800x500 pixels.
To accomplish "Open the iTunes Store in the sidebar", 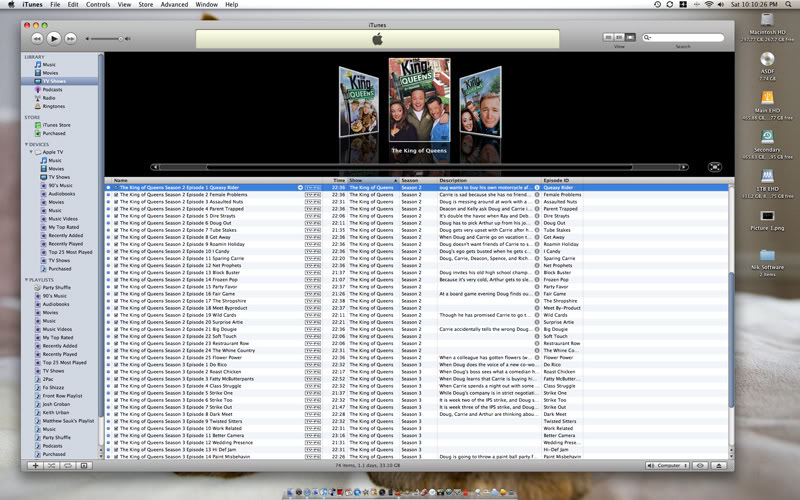I will 56,125.
